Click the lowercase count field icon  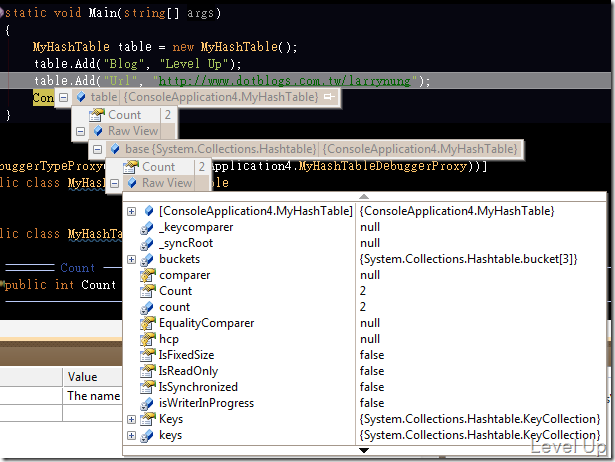pos(147,307)
